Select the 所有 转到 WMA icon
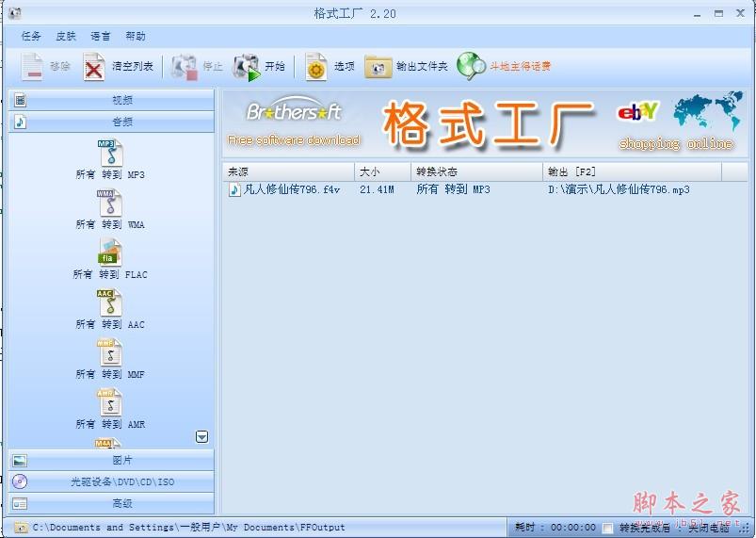 [110, 203]
